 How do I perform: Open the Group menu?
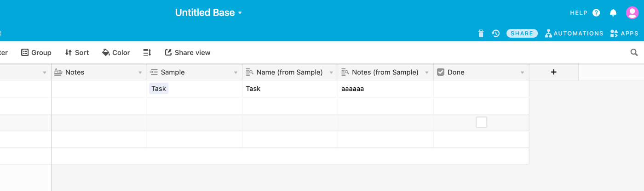coord(36,53)
